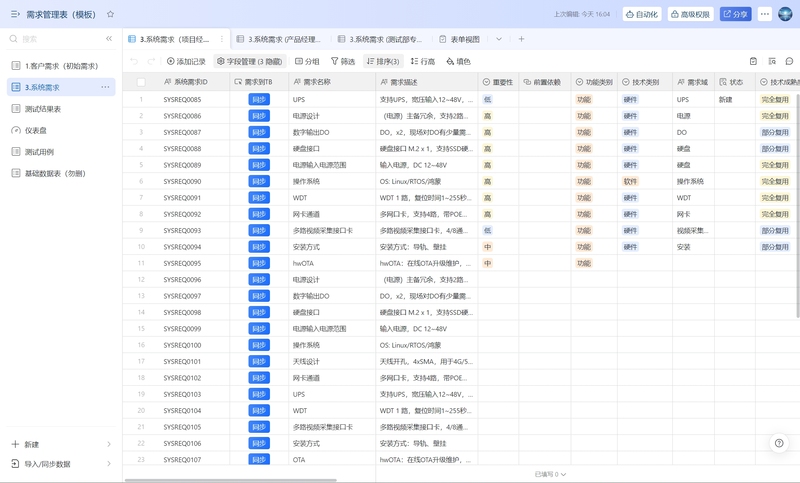Tick the select-all checkbox in the header row
This screenshot has width=800, height=483.
pyautogui.click(x=141, y=82)
